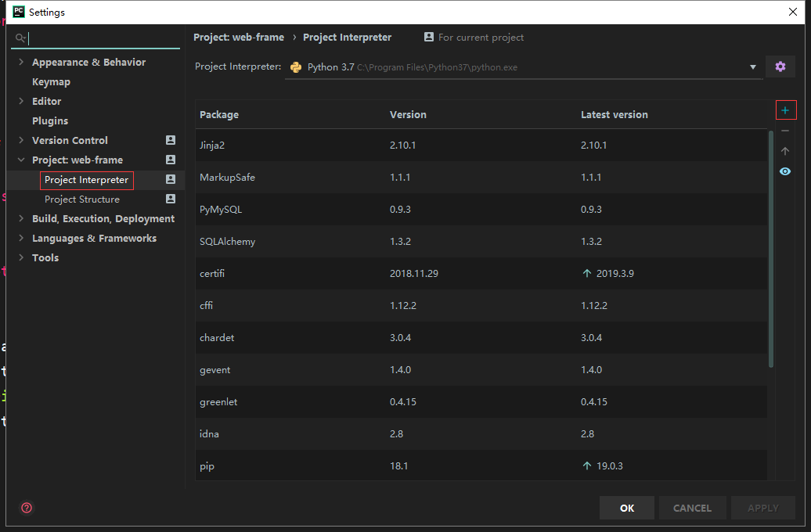Collapse the Project: web-frame section
The height and width of the screenshot is (532, 811).
click(21, 160)
